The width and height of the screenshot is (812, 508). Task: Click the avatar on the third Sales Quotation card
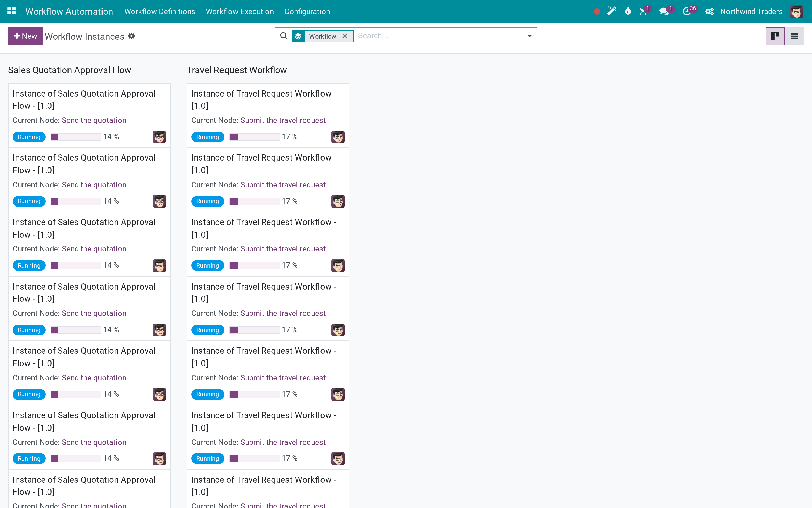pos(159,265)
